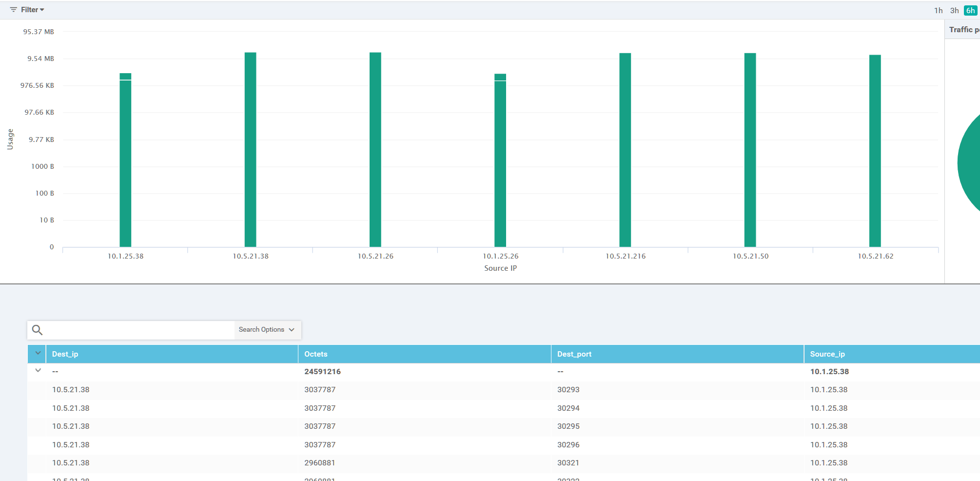The image size is (980, 481).
Task: Switch time range to 1h
Action: point(938,10)
